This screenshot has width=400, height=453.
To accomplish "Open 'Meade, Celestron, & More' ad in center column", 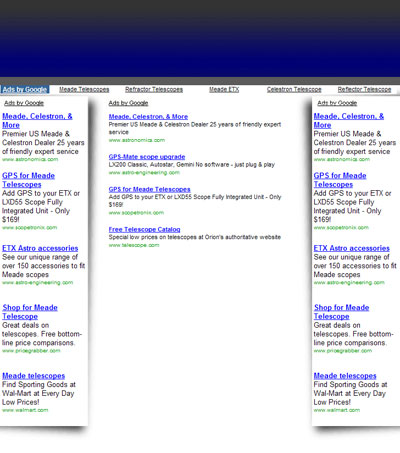I will point(148,117).
